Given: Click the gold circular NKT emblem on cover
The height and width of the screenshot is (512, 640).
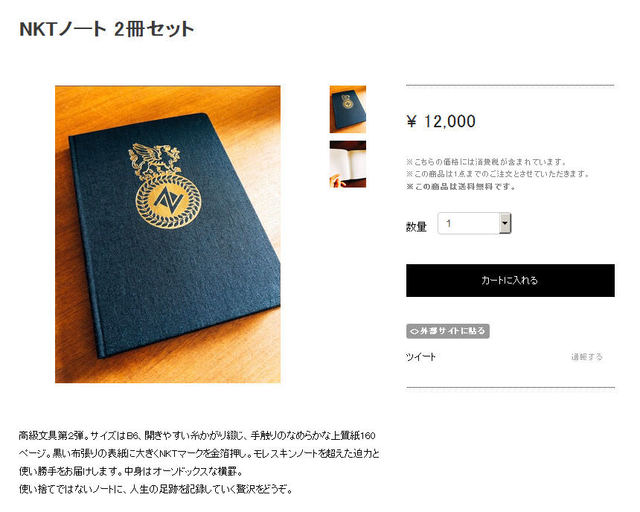Looking at the screenshot, I should pos(168,201).
